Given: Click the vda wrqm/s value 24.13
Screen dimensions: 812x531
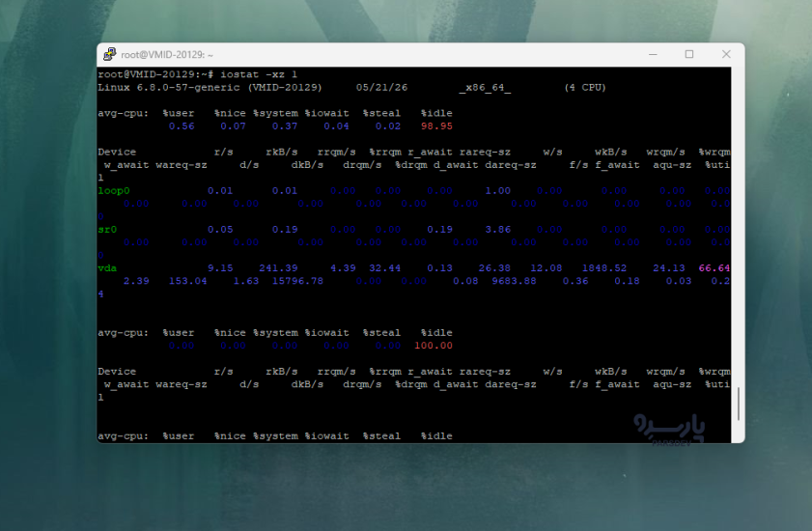Looking at the screenshot, I should tap(668, 268).
